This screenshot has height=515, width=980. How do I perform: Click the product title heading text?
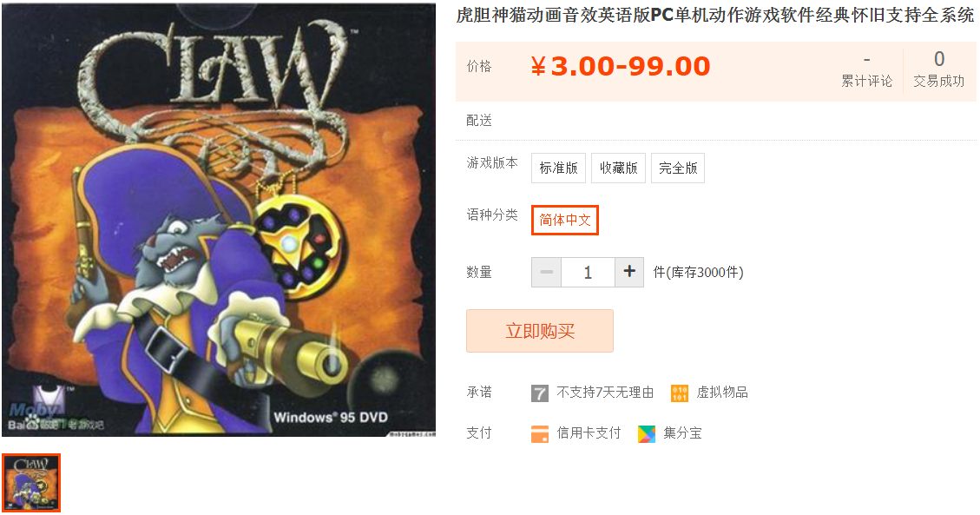coord(715,15)
